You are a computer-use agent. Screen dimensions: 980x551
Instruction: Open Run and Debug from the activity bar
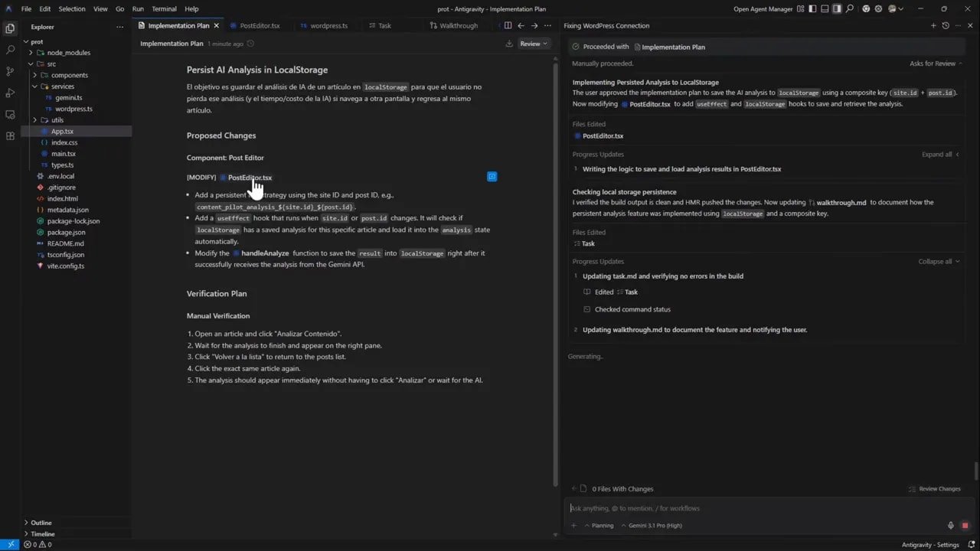click(x=10, y=92)
